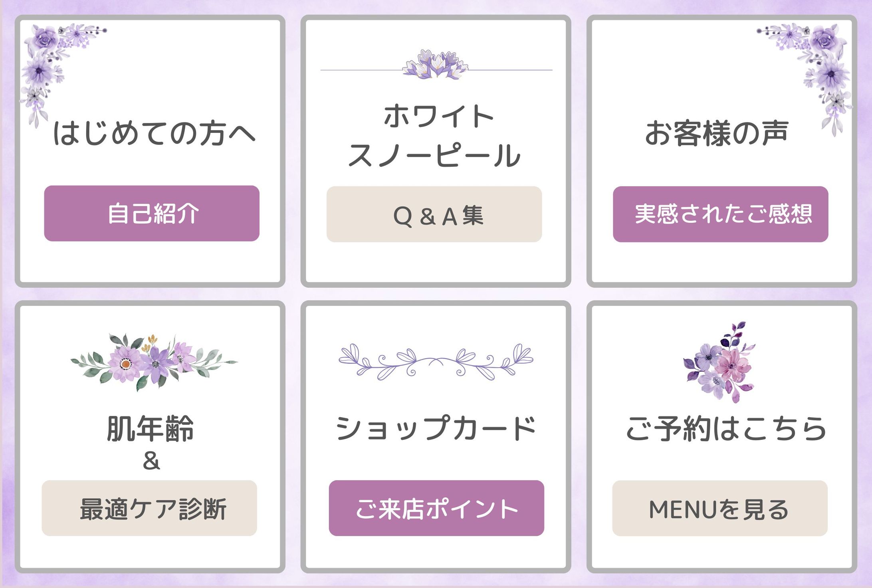Click the ご予約はこちら heading

725,429
